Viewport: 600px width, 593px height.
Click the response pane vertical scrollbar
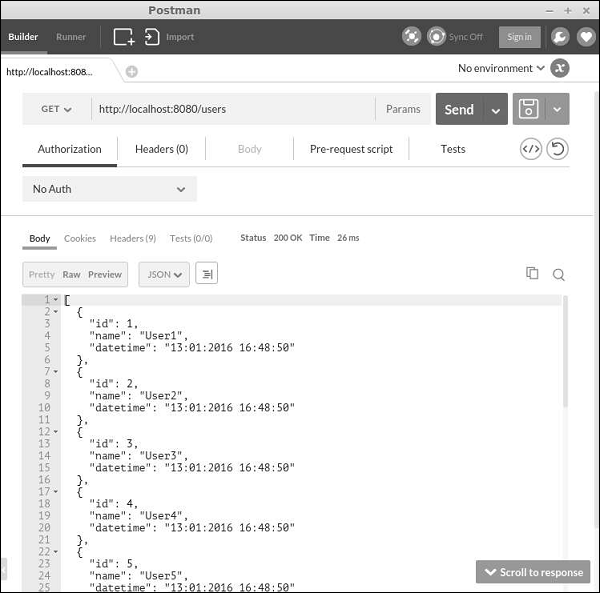pos(565,352)
